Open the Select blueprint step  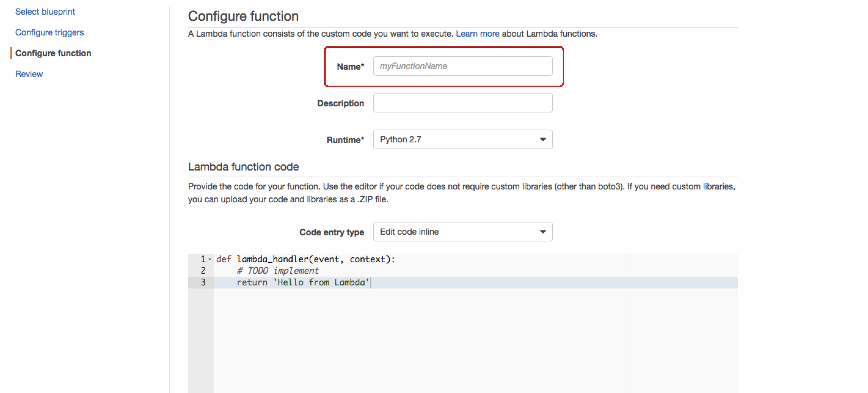45,12
